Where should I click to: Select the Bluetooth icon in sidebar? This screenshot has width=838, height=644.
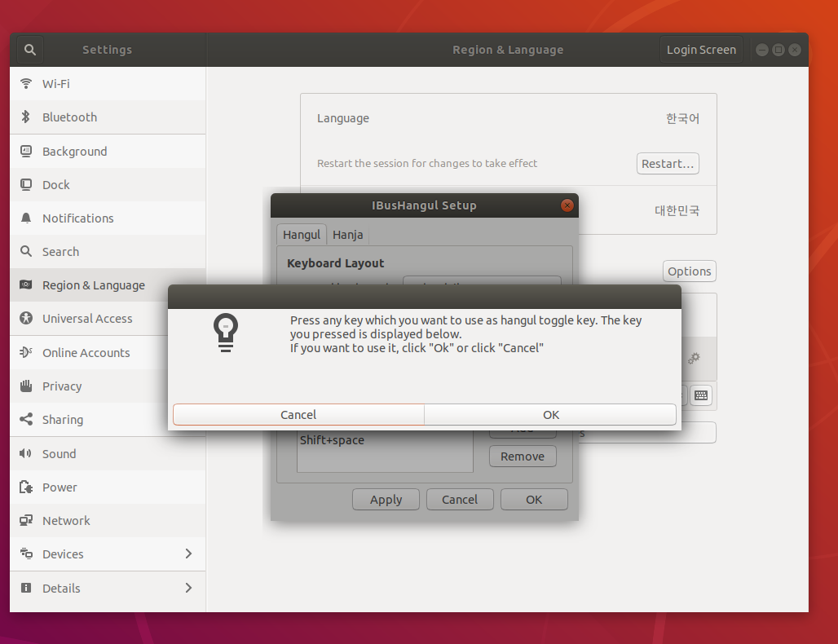25,117
